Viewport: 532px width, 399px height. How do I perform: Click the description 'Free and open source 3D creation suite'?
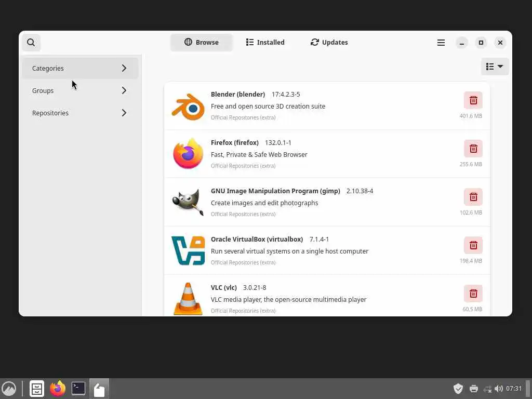268,106
